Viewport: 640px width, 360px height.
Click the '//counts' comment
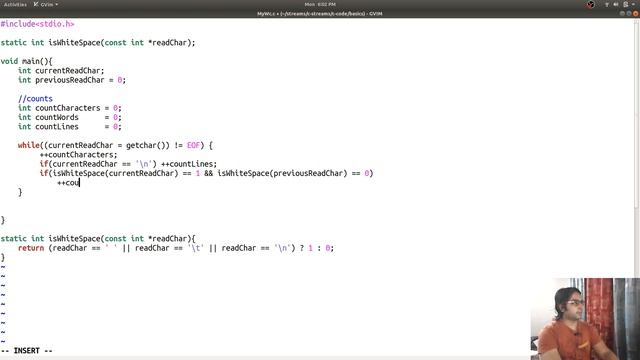(35, 99)
